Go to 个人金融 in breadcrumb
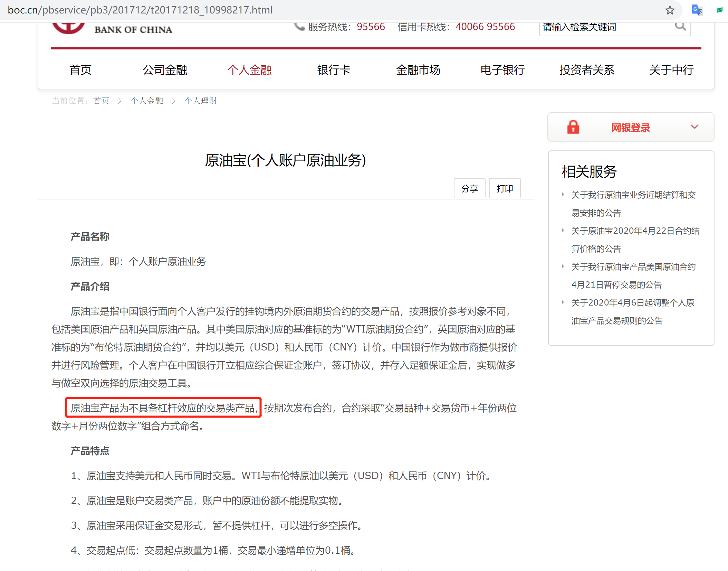Screen dimensions: 728x571 pos(147,101)
